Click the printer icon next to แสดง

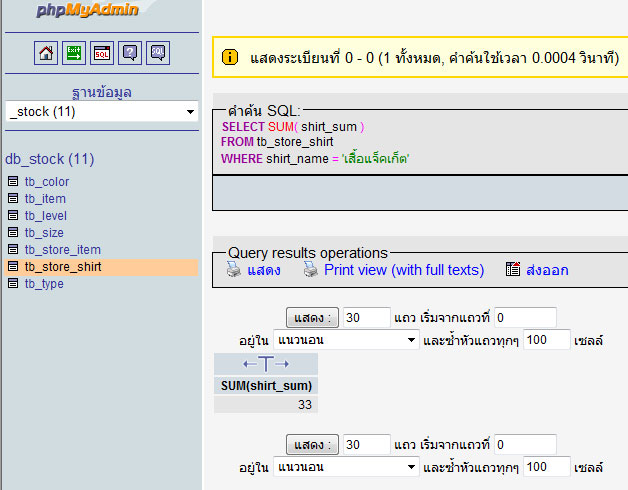(x=234, y=269)
